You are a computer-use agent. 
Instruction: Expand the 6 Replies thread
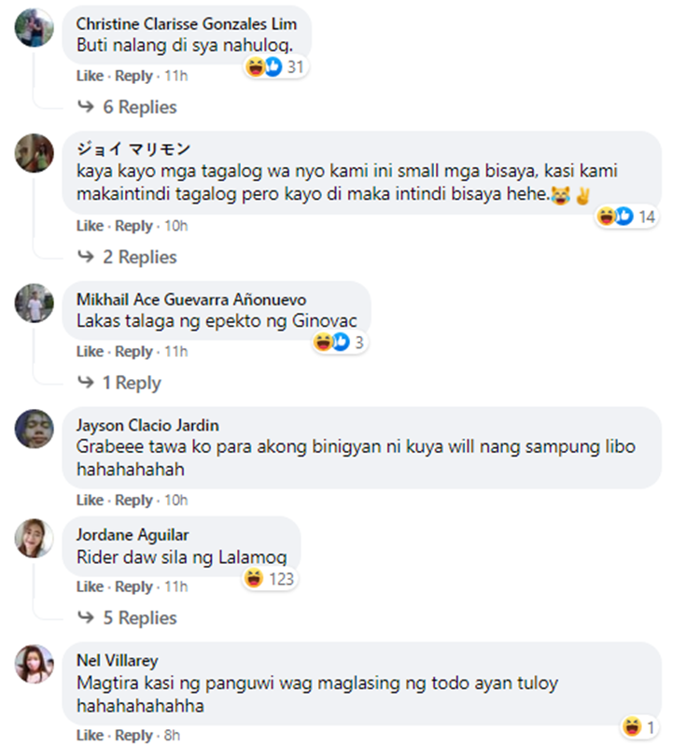128,107
